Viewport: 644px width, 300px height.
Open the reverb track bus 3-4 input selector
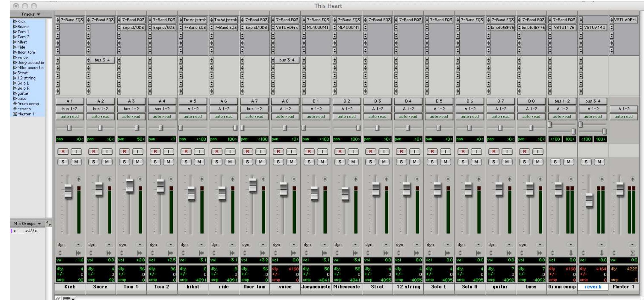(593, 101)
